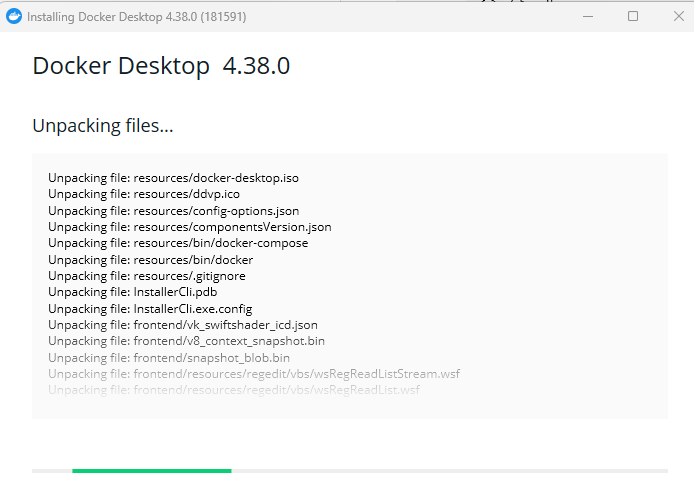Screen dimensions: 694x484
Task: Select the resources/ddvp.ico log line
Action: (144, 194)
